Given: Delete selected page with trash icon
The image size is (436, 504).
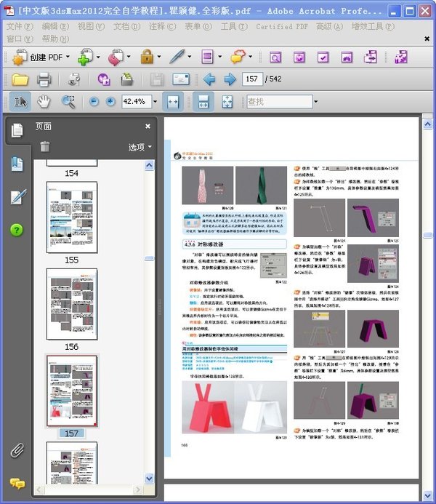Looking at the screenshot, I should tap(45, 146).
